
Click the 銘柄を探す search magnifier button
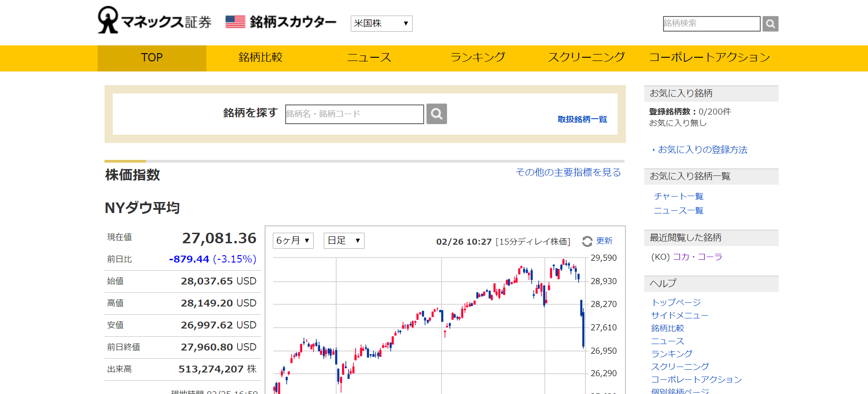(x=437, y=114)
